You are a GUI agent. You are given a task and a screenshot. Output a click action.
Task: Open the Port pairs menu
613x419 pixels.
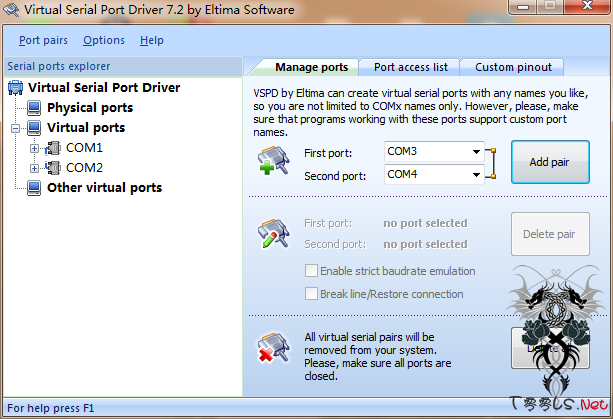click(x=43, y=40)
